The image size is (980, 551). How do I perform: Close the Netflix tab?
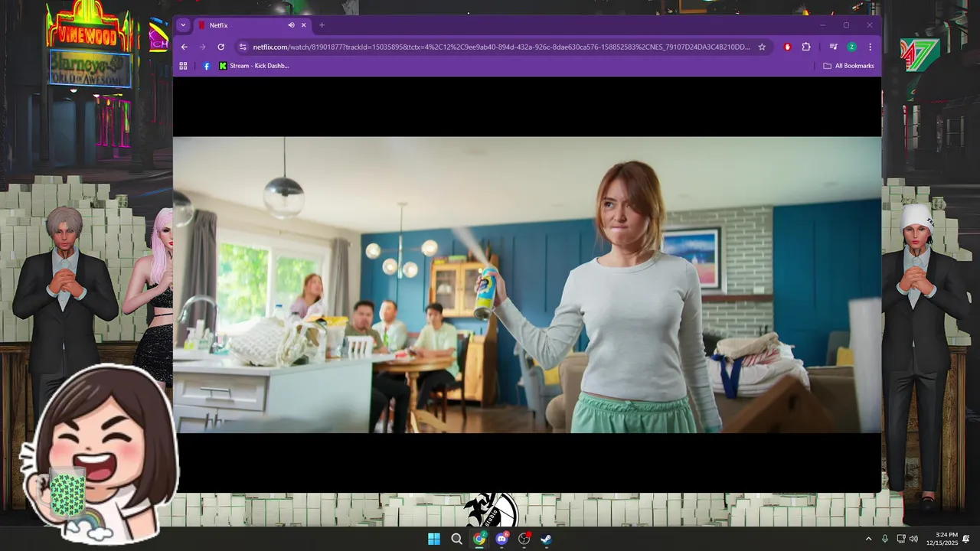[x=304, y=25]
